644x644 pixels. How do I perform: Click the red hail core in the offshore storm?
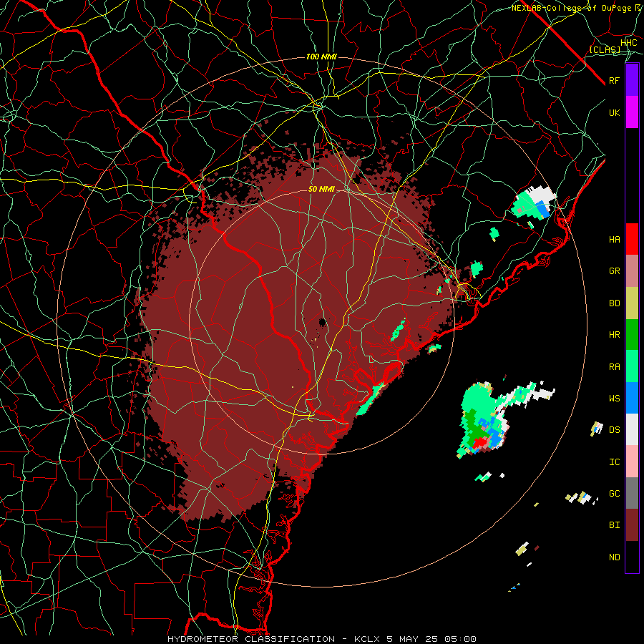(x=479, y=443)
